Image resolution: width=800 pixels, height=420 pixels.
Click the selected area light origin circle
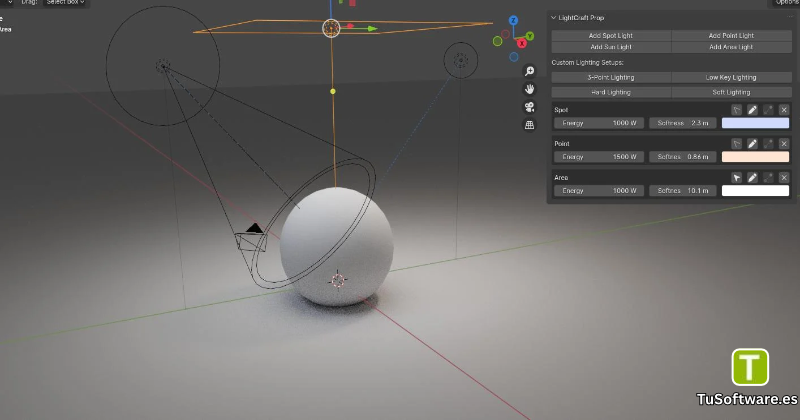pos(331,28)
